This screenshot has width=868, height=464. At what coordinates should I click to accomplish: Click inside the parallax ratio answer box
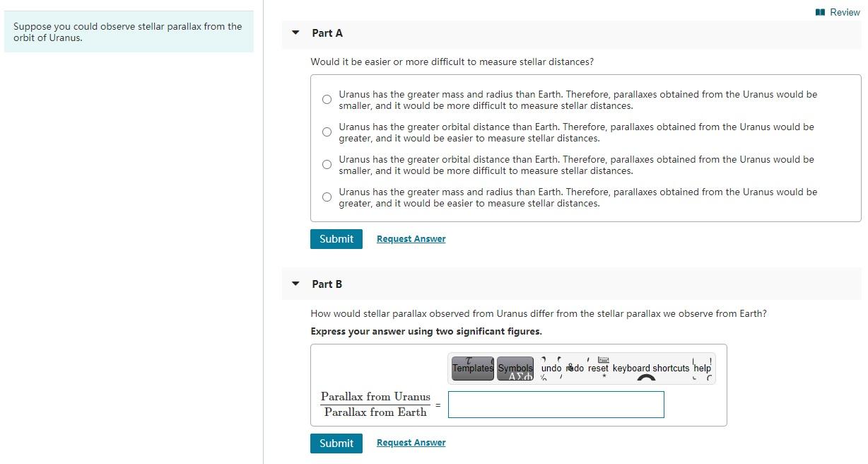click(x=556, y=404)
